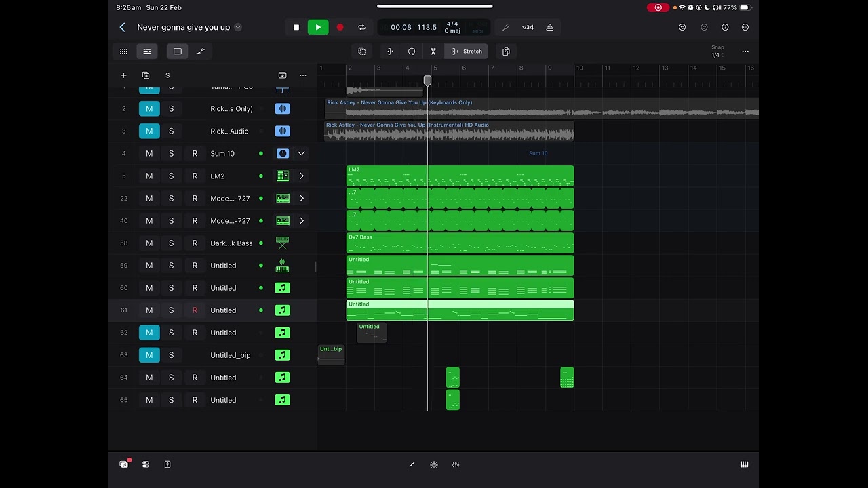Start playback with the green Play button
Screen dimensions: 868x488
(x=318, y=27)
